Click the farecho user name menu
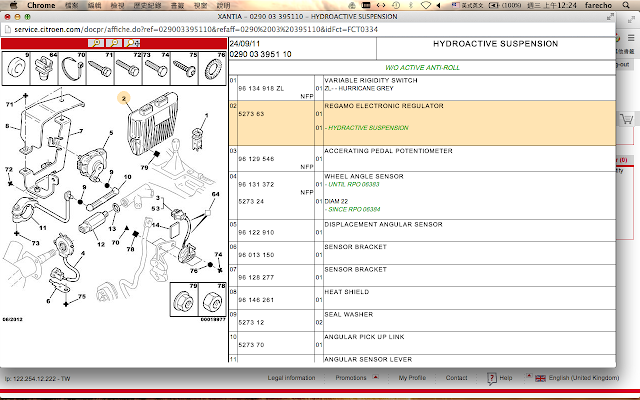Viewport: 640px width, 400px height. [598, 5]
